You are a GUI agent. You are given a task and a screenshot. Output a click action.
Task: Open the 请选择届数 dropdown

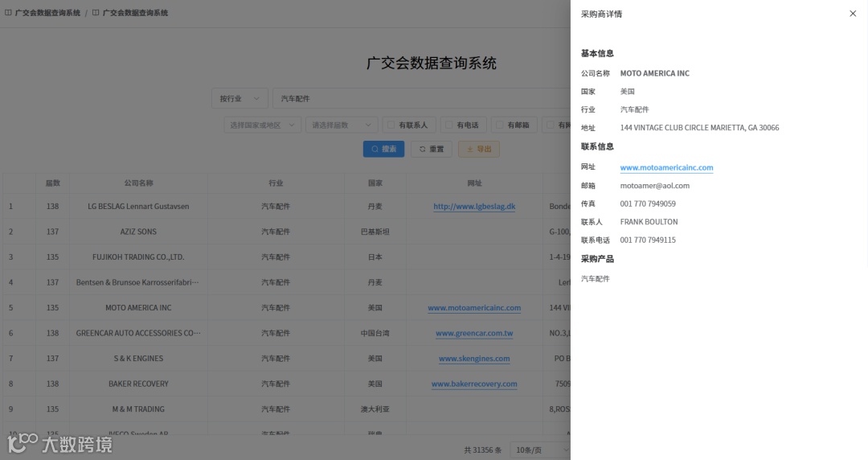[x=342, y=125]
